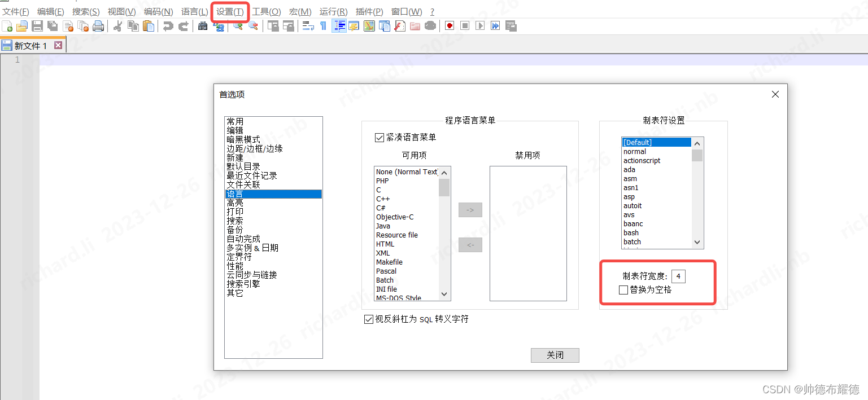
Task: Open the 设置(T) menu
Action: click(x=230, y=11)
